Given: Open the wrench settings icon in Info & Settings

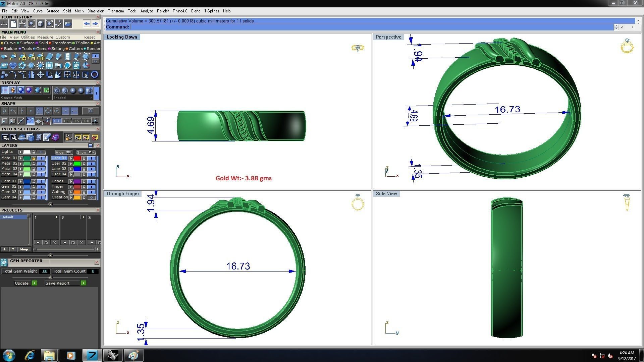Looking at the screenshot, I should [13, 137].
